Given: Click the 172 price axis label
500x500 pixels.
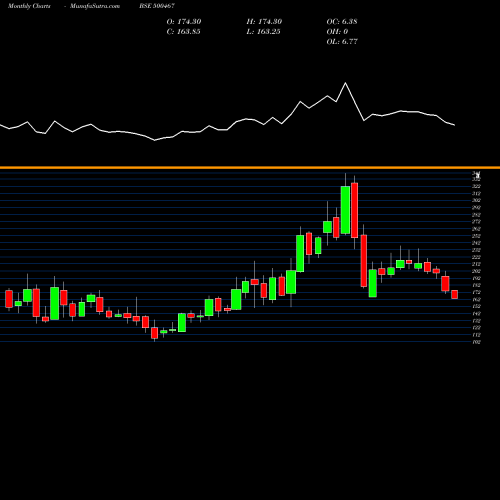Looking at the screenshot, I should pyautogui.click(x=476, y=292).
